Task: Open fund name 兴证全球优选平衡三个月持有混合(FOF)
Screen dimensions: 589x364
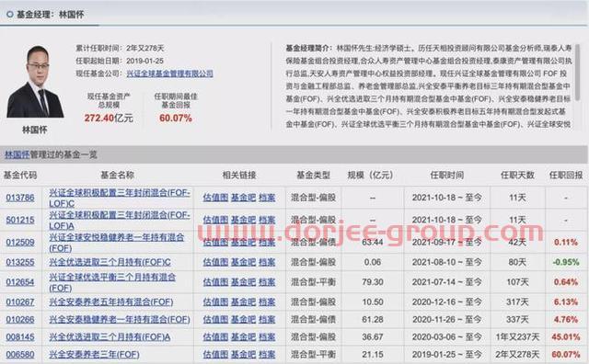Action: click(x=112, y=282)
